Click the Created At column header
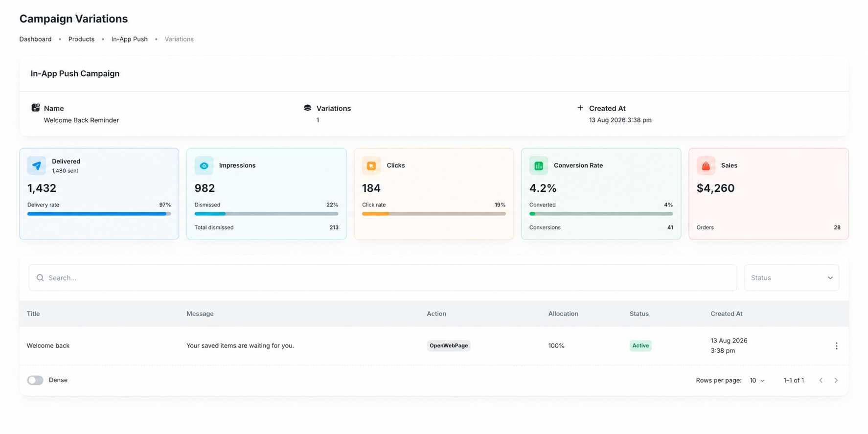Screen dimensions: 868x434 pos(727,314)
